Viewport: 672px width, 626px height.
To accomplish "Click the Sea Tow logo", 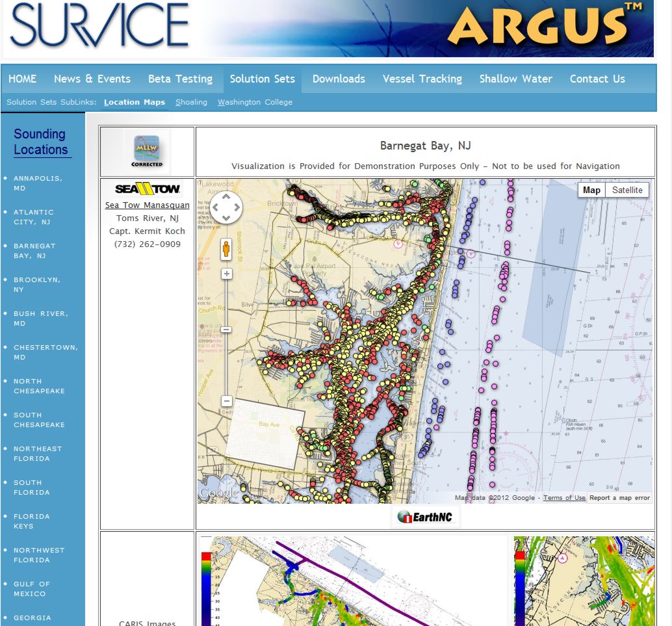I will (148, 189).
